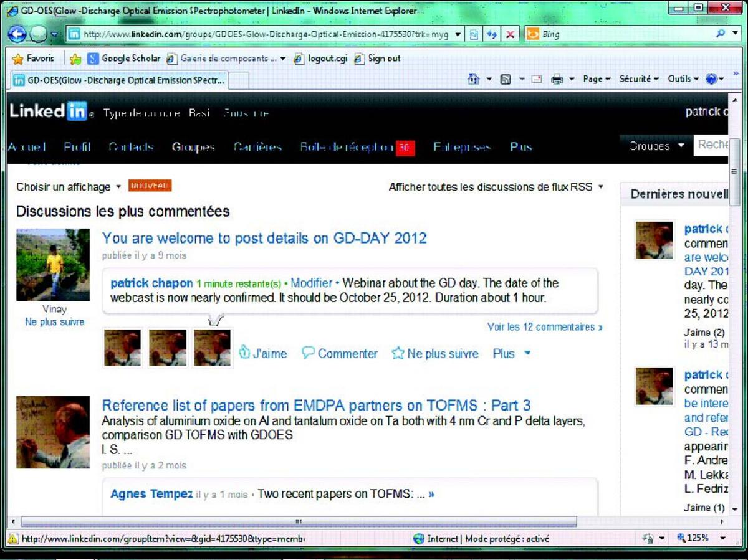Click the Home page icon in command bar

click(474, 79)
